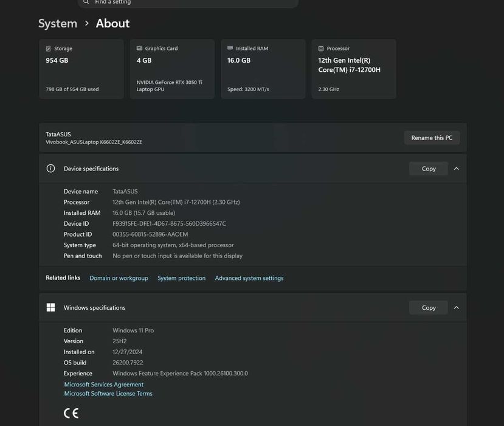Open Microsoft Services Agreement link

[x=104, y=385]
